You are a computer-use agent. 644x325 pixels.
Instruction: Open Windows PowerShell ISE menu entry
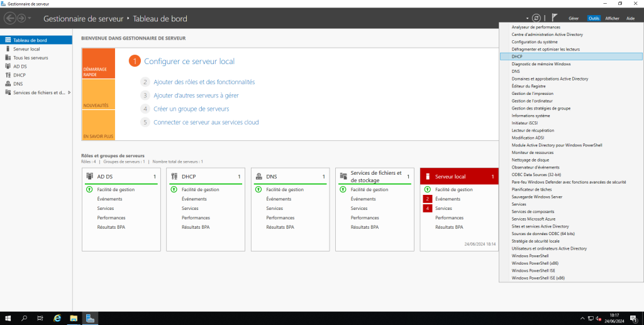click(x=533, y=270)
